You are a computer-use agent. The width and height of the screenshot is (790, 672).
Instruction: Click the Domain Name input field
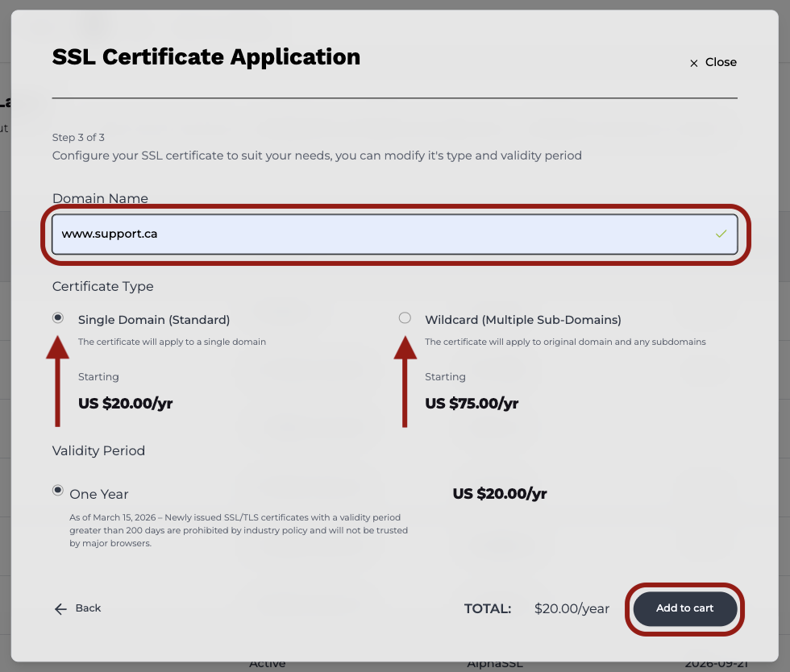click(394, 234)
